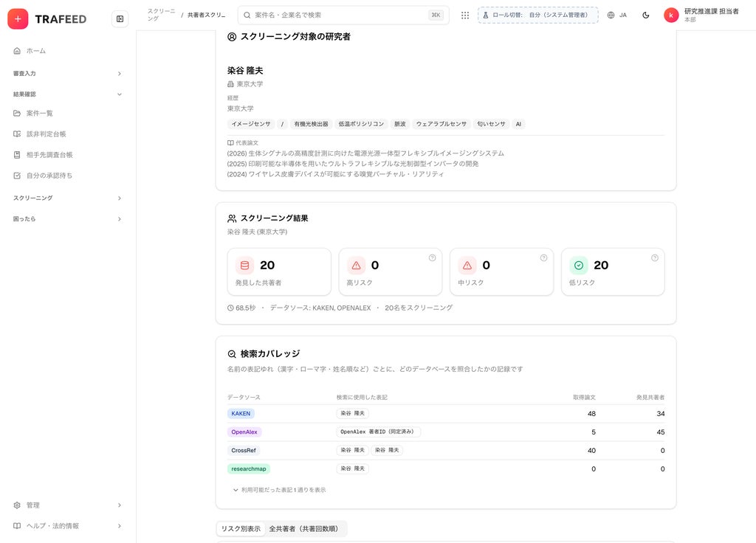Viewport: 756px width, 543px height.
Task: Click the help icon on the 高リスク card
Action: click(x=432, y=257)
